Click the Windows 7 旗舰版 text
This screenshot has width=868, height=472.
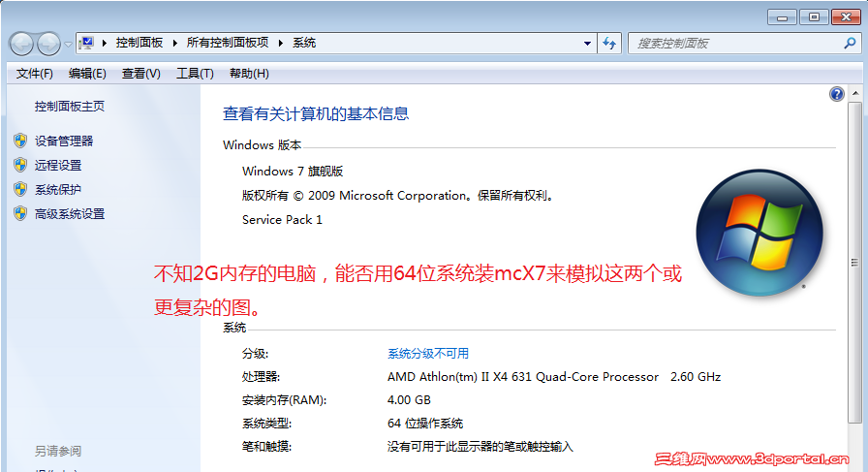pos(293,172)
